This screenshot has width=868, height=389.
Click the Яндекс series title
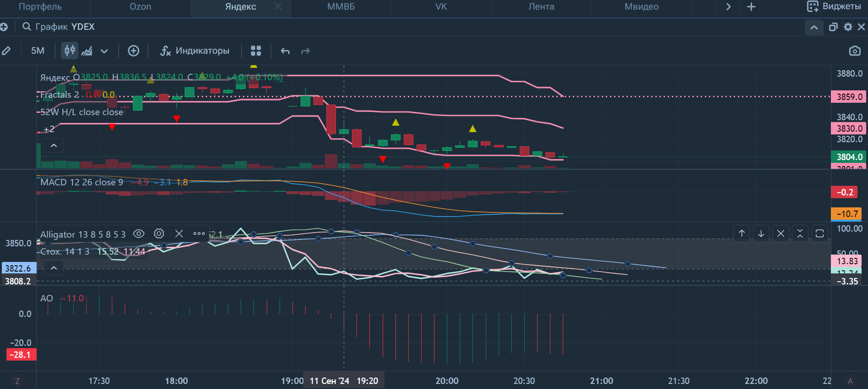tap(55, 78)
